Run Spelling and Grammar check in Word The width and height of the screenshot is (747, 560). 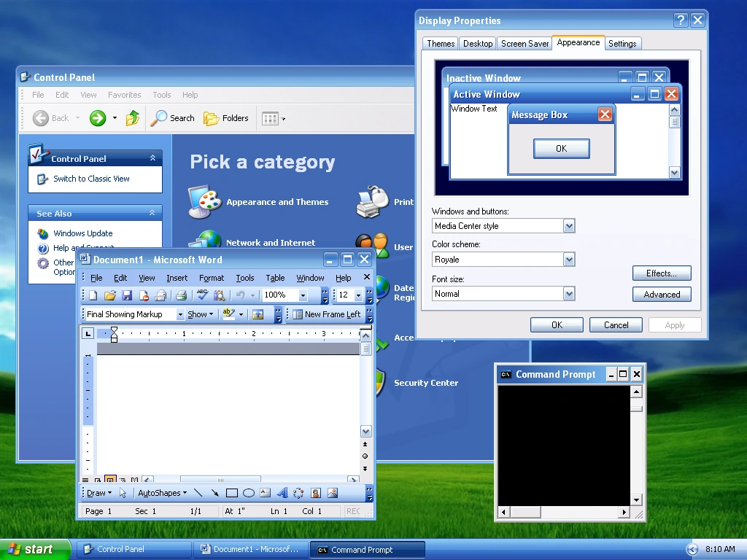click(203, 295)
